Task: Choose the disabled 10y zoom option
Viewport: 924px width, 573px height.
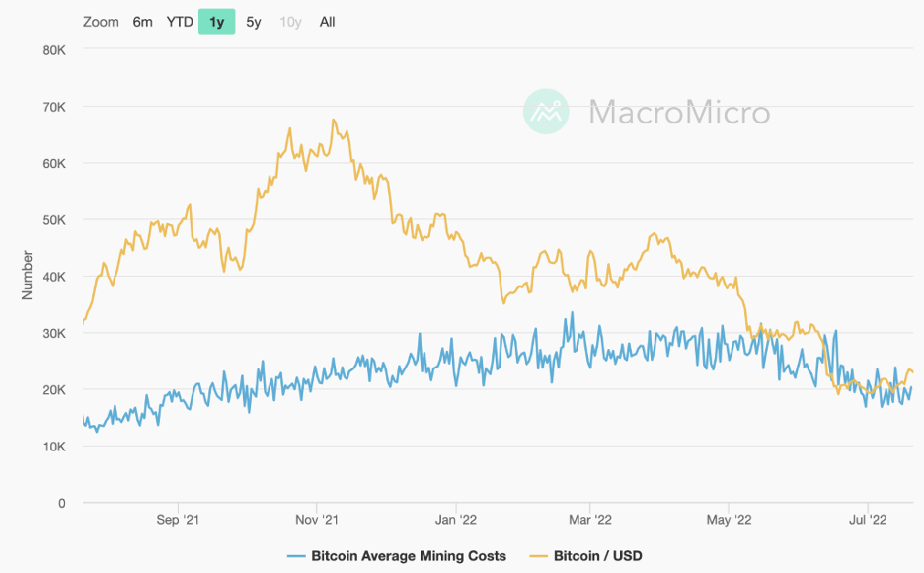Action: pyautogui.click(x=290, y=22)
